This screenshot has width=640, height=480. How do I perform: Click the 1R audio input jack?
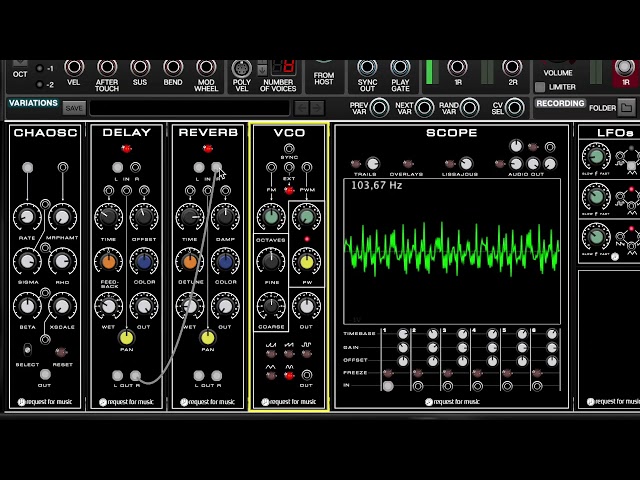point(457,68)
